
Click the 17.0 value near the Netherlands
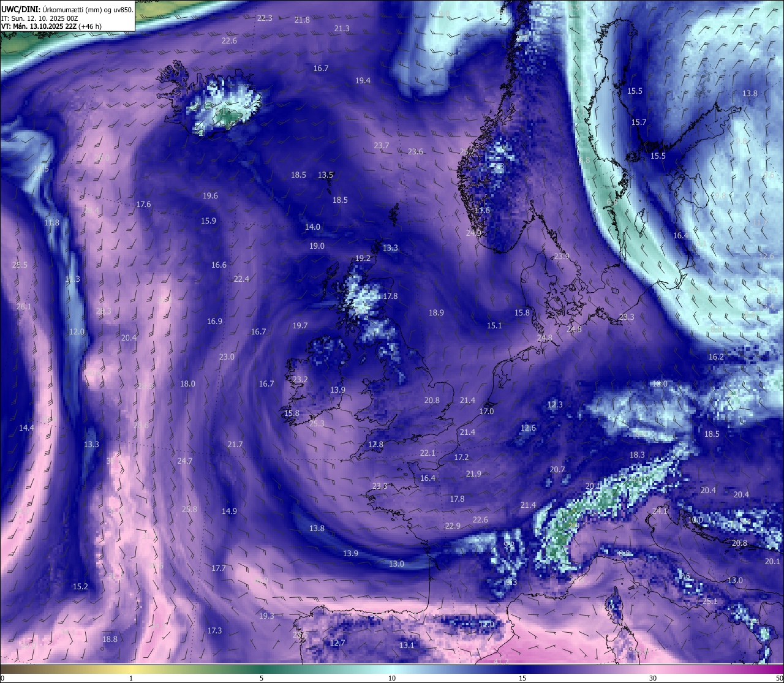click(486, 412)
